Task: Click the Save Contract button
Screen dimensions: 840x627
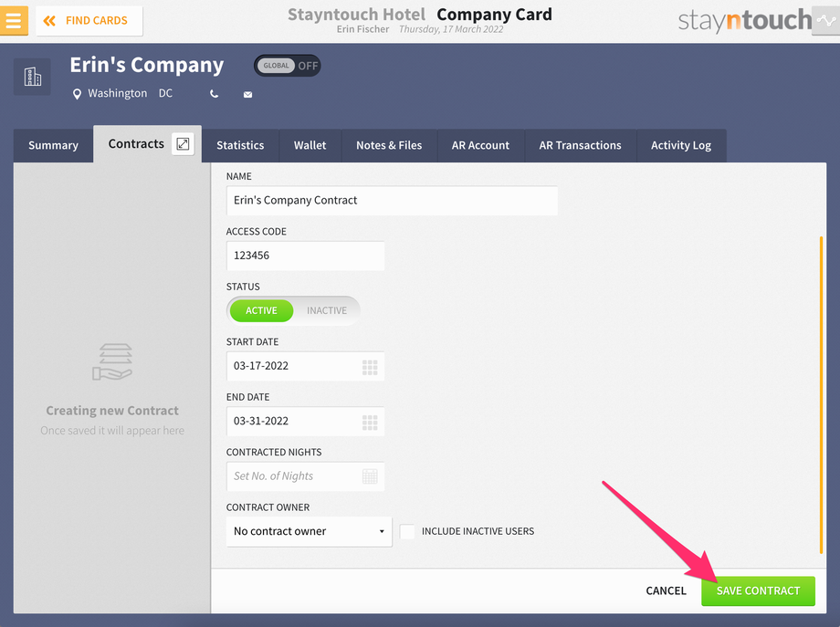Action: coord(758,590)
